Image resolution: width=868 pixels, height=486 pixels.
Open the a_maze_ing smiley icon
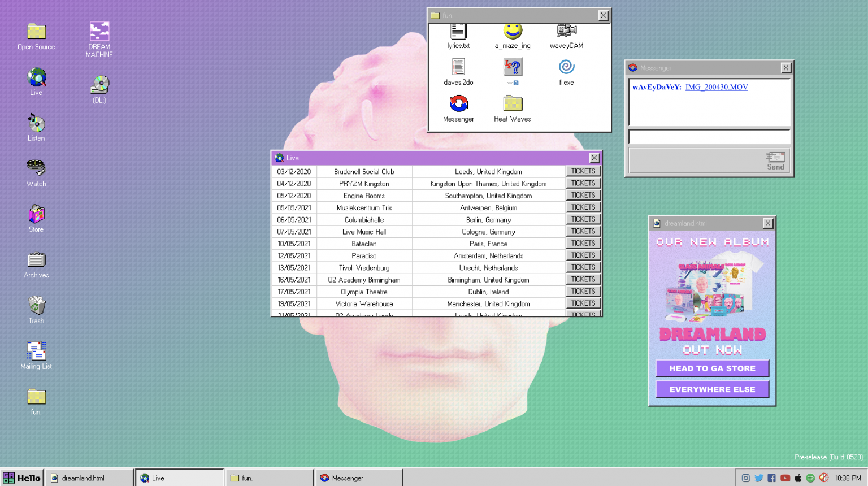tap(513, 32)
